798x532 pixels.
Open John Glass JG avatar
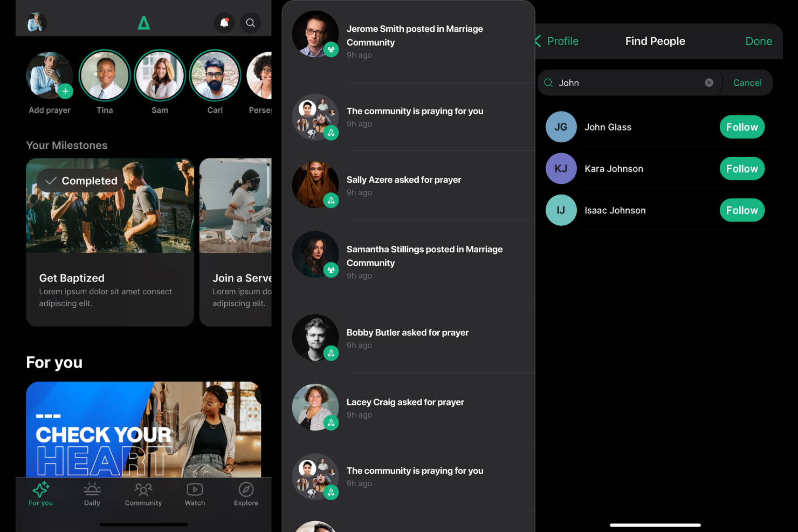[561, 127]
